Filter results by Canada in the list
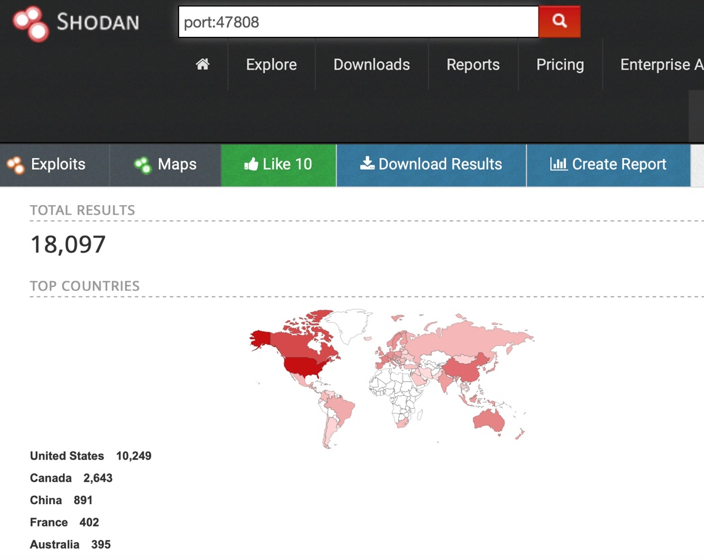 (x=52, y=478)
